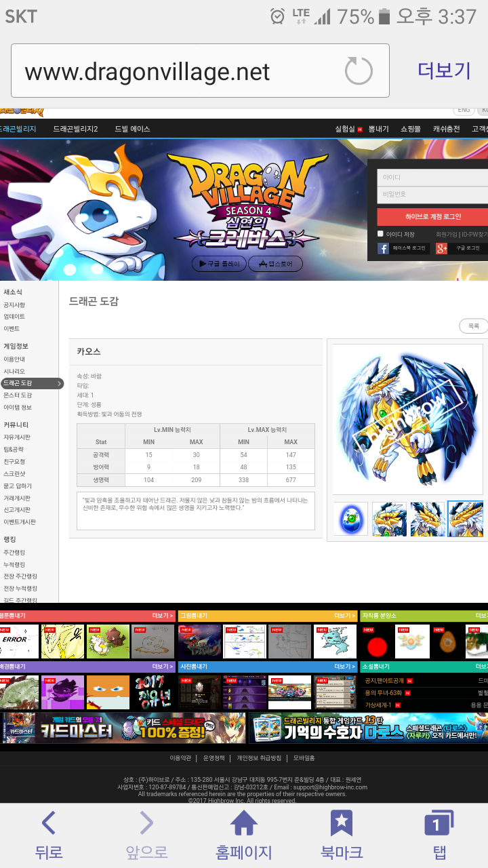
Task: Focus the 아이디 input field
Action: tap(432, 177)
